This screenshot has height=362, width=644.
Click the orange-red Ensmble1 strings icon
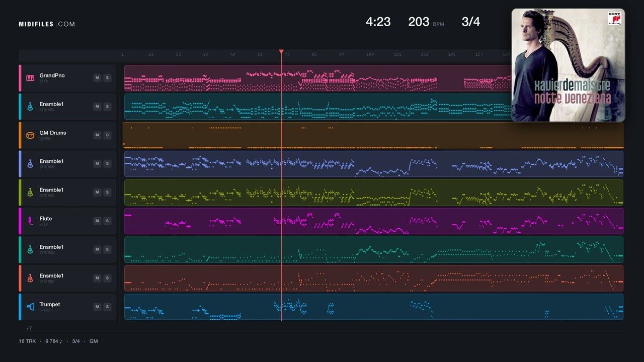coord(30,278)
